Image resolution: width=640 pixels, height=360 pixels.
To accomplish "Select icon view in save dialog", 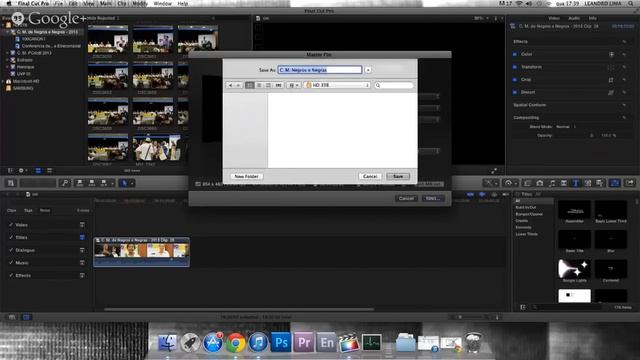I will click(249, 85).
